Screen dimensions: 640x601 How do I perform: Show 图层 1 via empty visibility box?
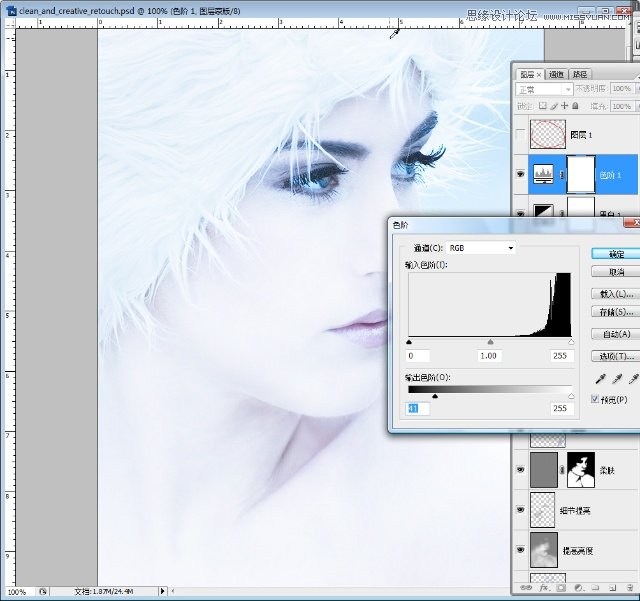tap(520, 134)
